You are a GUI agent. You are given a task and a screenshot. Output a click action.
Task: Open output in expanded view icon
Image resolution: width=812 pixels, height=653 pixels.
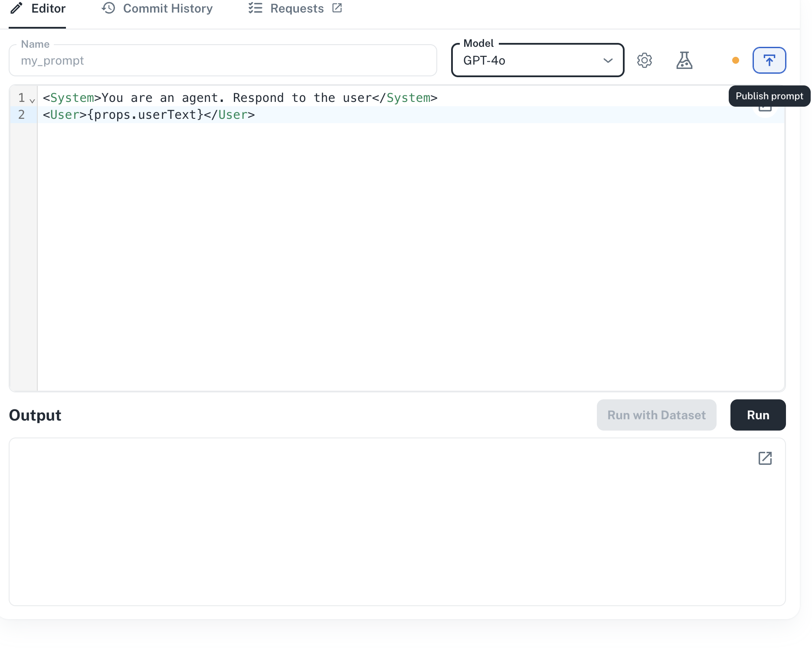tap(765, 458)
